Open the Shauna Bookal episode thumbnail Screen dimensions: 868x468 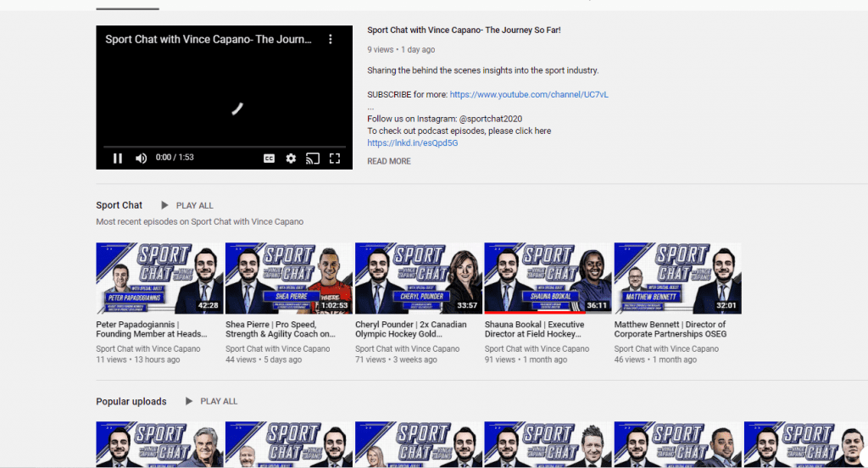(x=548, y=278)
